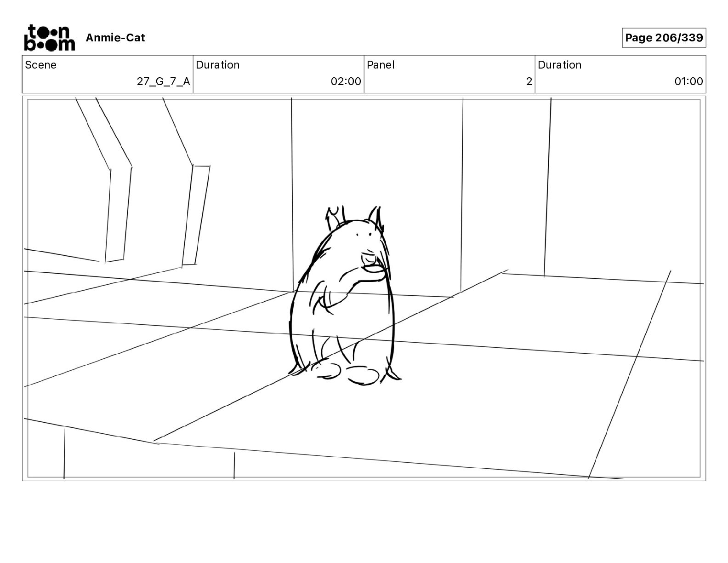
Task: Select scene name 27_G_7_A
Action: (163, 81)
